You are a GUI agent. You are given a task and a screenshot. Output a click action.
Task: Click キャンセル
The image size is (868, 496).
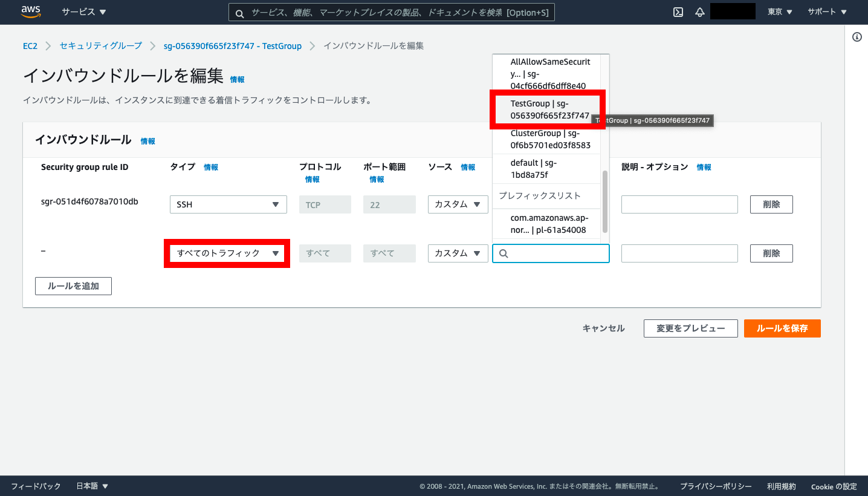point(603,328)
